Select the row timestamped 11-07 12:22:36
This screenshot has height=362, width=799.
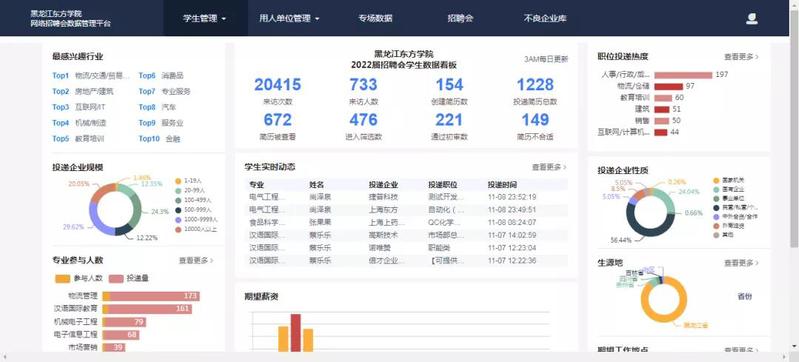click(406, 261)
